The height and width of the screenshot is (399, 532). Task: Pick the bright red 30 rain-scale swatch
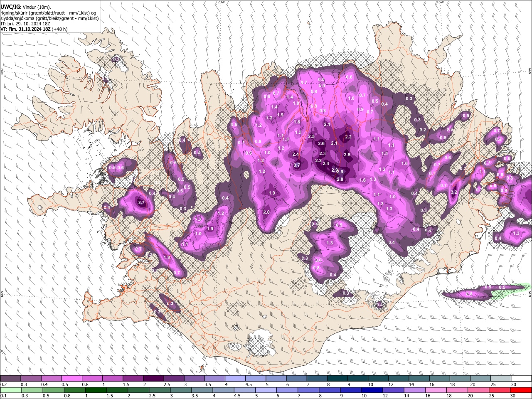click(x=521, y=390)
